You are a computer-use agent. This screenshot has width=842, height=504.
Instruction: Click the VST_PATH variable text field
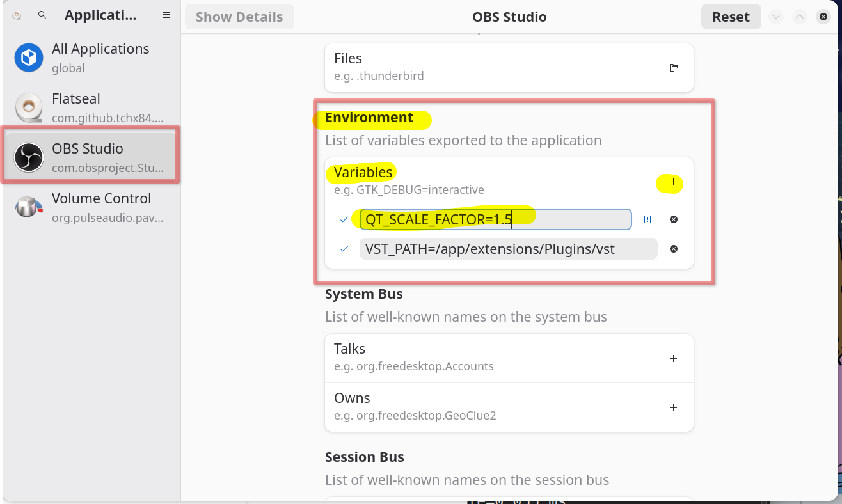[508, 249]
